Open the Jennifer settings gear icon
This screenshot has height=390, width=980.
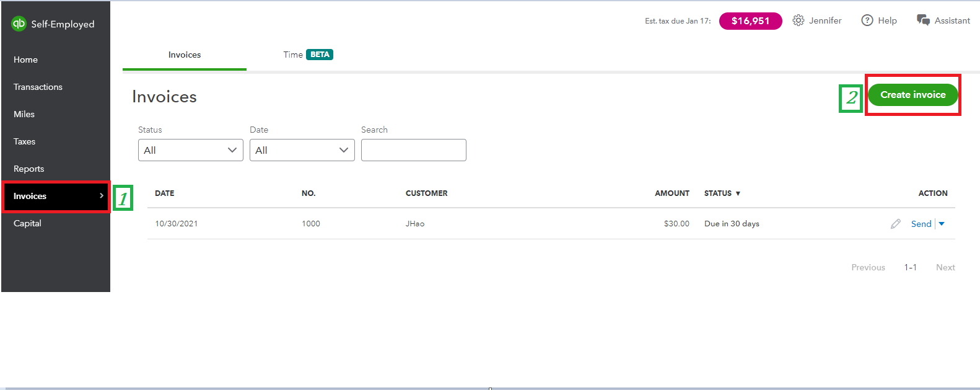(x=798, y=20)
